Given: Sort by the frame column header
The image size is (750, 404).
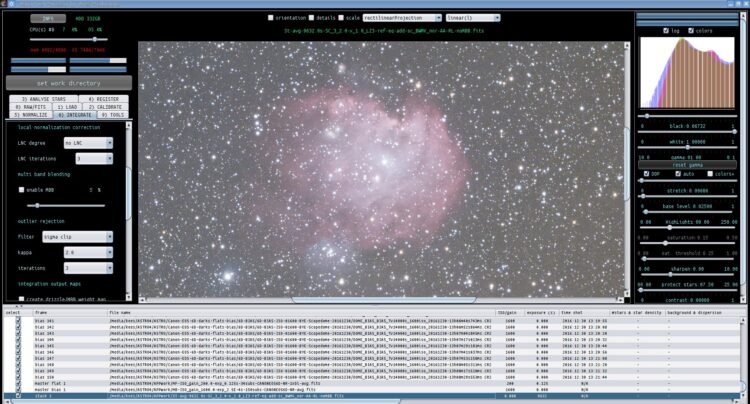Looking at the screenshot, I should click(70, 313).
